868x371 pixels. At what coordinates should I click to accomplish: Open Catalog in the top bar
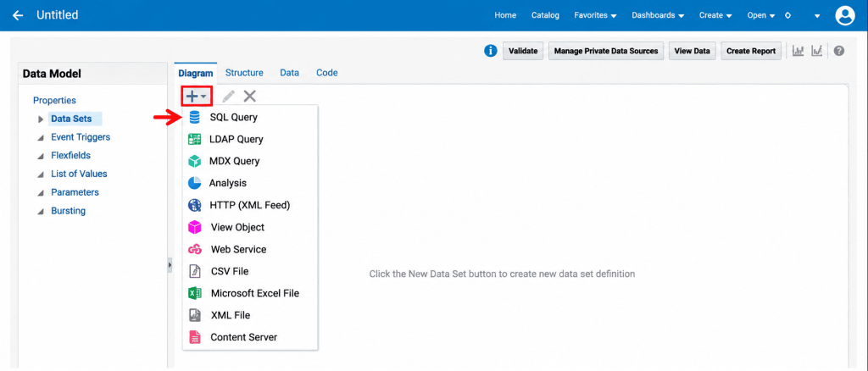(x=545, y=15)
